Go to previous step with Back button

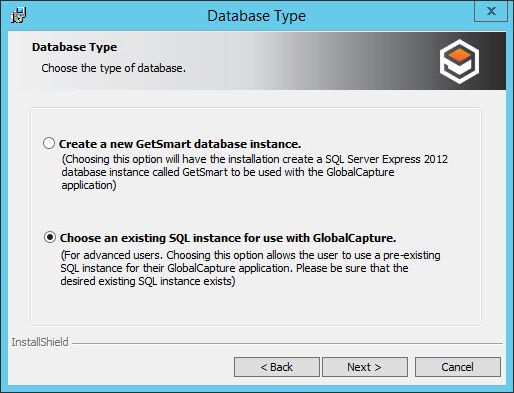pos(277,367)
